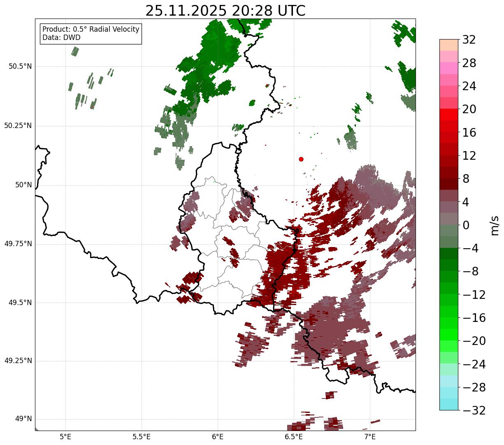This screenshot has height=445, width=504.
Task: Click the colorbar value 12
Action: click(x=469, y=156)
